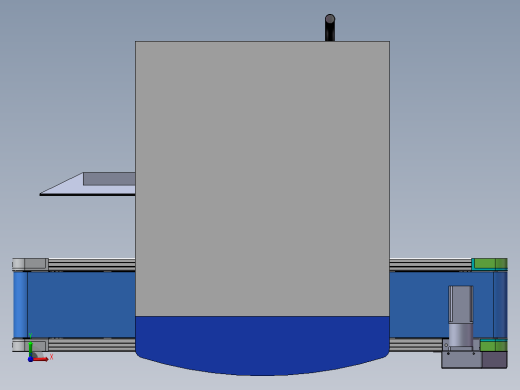Select the blue conveyor belt left of enclosure
520x390 pixels.
click(x=81, y=304)
